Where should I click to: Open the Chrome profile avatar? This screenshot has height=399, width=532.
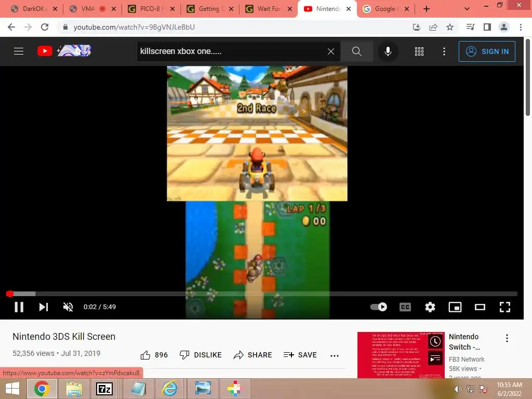(504, 27)
